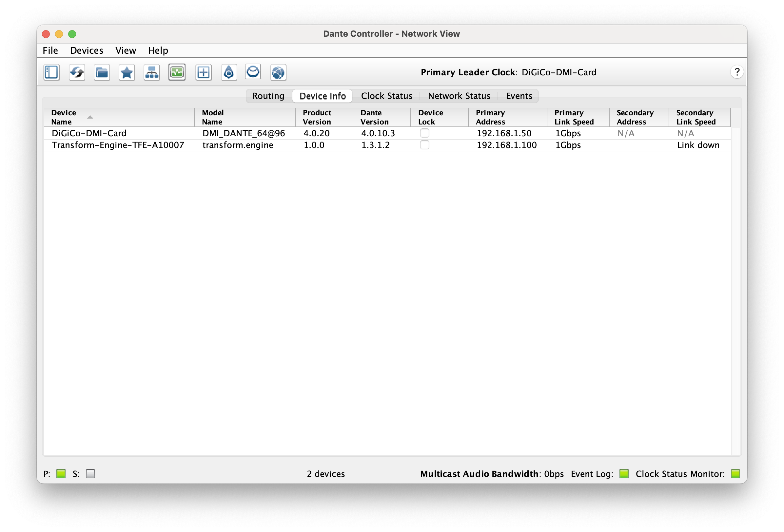Click the 2 devices status text

[326, 474]
